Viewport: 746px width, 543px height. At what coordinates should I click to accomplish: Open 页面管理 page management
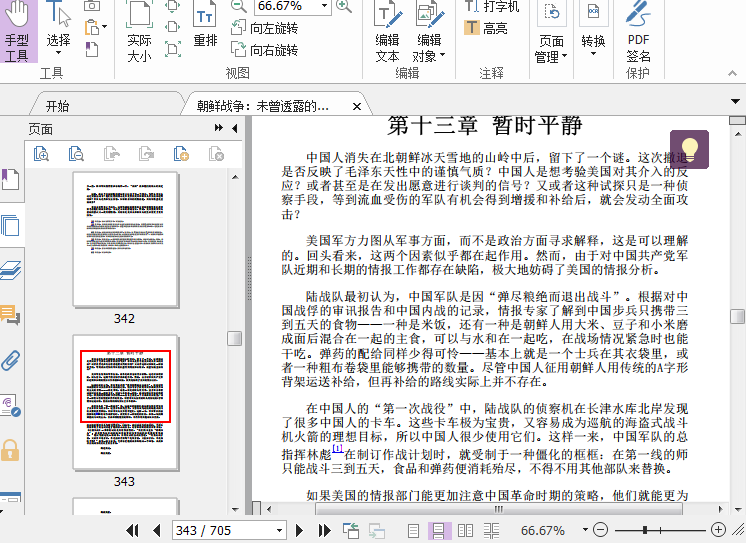[x=551, y=31]
